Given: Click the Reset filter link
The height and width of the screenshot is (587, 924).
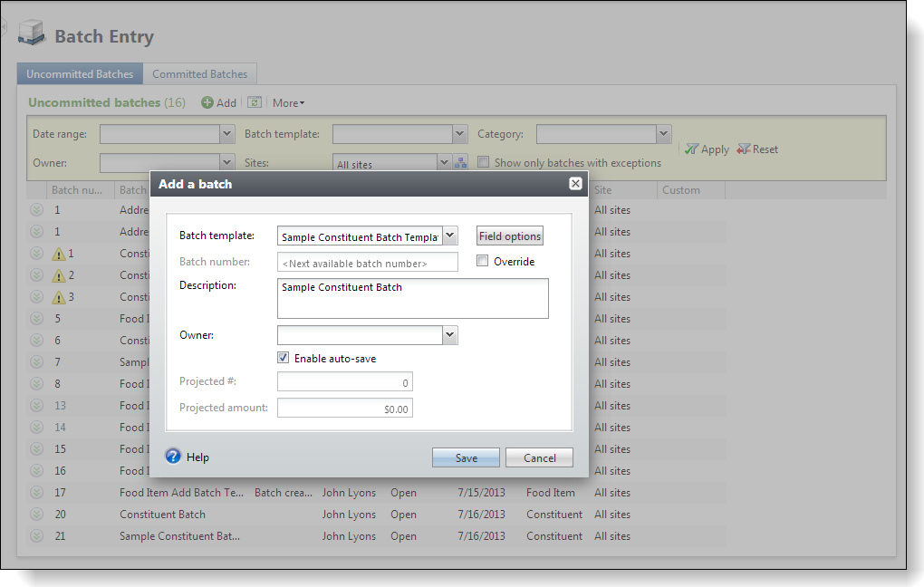Looking at the screenshot, I should [x=765, y=149].
